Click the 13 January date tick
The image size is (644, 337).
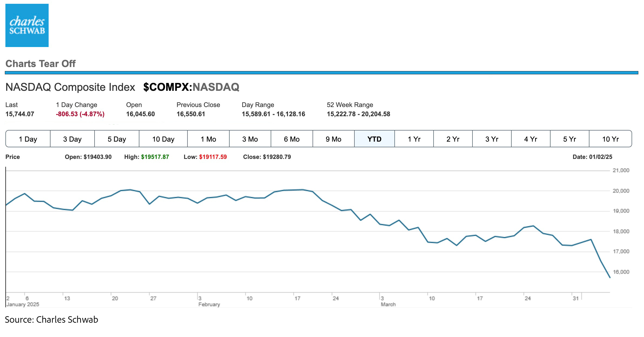click(67, 298)
